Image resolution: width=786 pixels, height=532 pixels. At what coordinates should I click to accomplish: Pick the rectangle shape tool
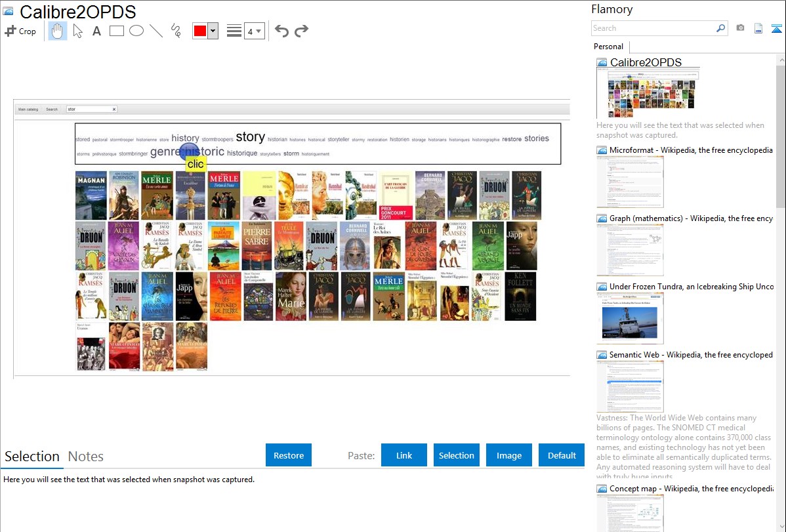117,31
